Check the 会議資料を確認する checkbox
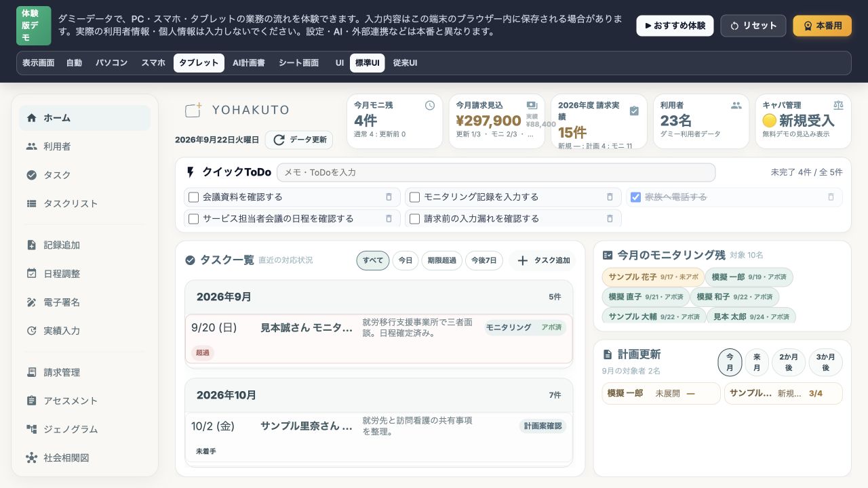Screen dimensions: 868x488 (x=193, y=197)
